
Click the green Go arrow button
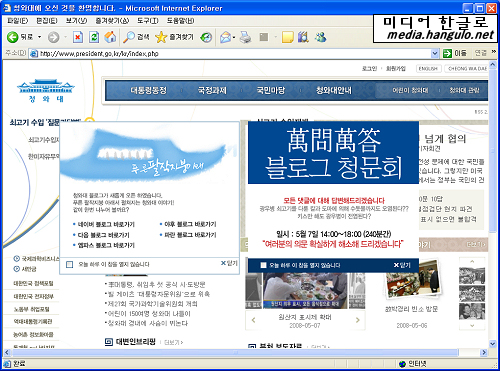(x=447, y=53)
